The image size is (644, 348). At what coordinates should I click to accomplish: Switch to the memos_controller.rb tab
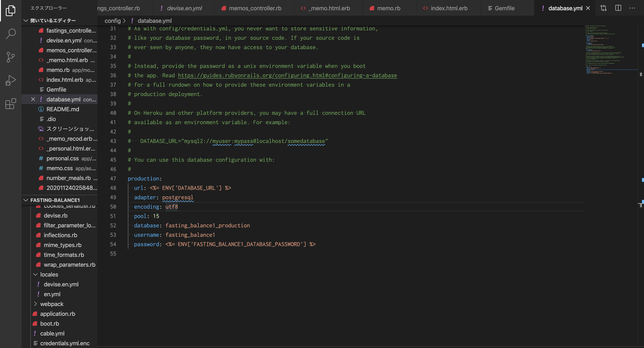click(254, 8)
